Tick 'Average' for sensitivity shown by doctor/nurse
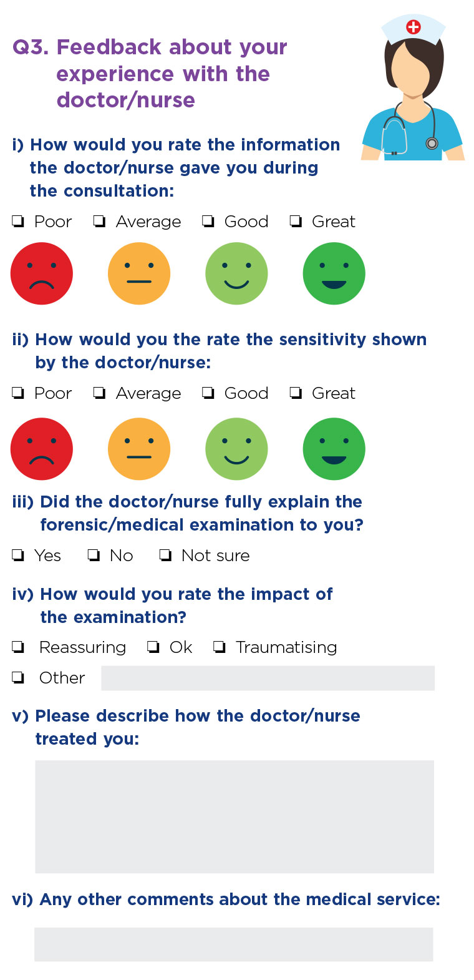The image size is (474, 980). point(99,393)
